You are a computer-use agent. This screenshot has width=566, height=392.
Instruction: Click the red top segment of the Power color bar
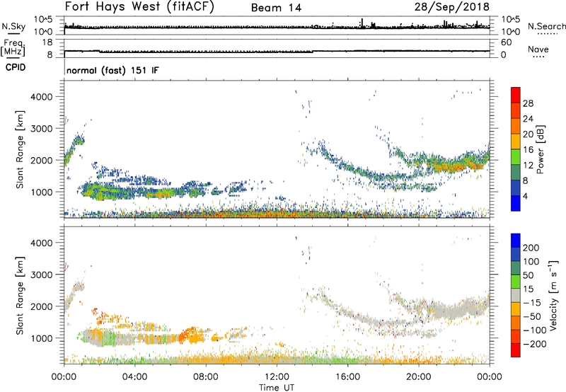click(x=516, y=95)
